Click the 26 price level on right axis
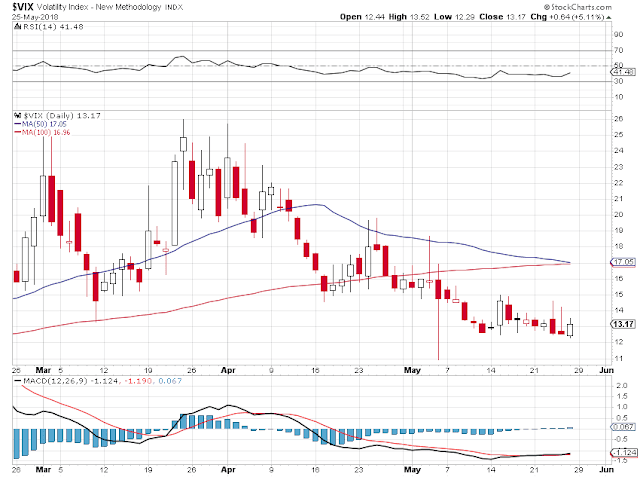Screen dimensions: 640x477 click(x=618, y=119)
